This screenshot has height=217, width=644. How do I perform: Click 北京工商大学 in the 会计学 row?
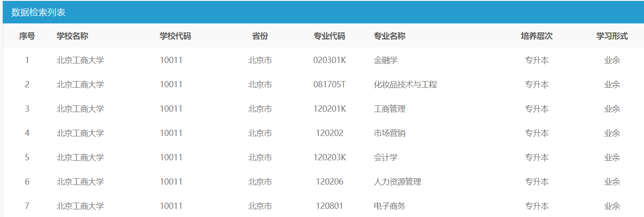(80, 157)
